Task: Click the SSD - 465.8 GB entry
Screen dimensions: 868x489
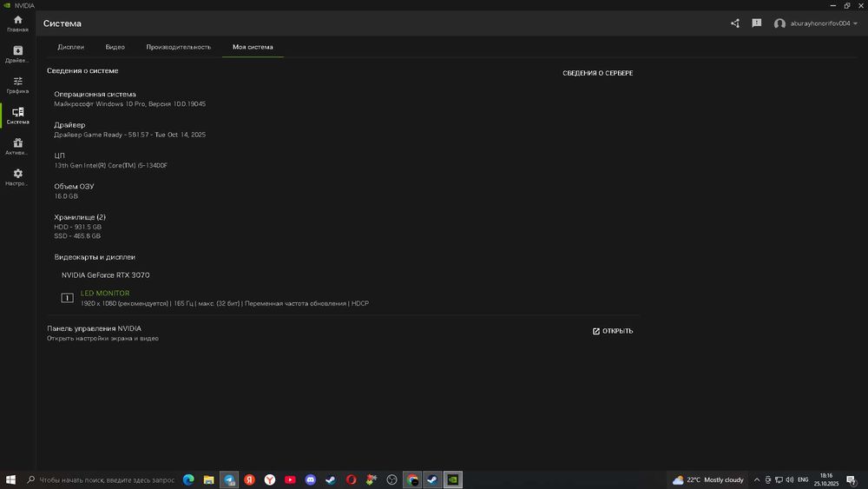Action: pos(77,236)
